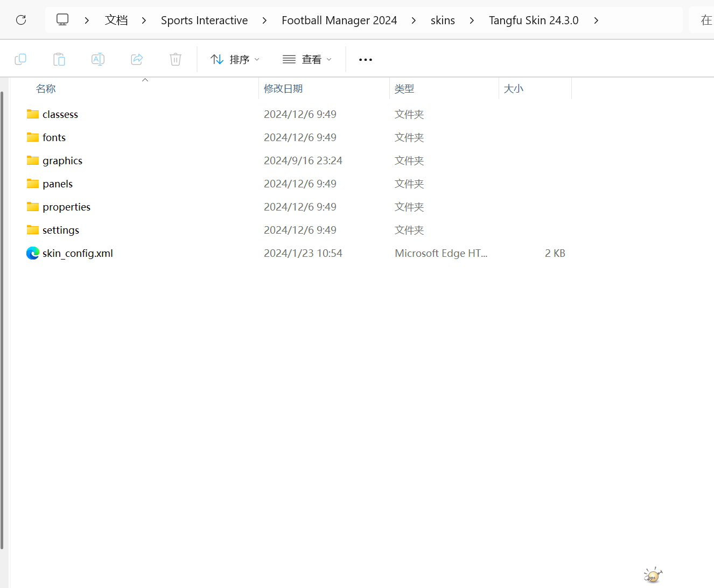Image resolution: width=714 pixels, height=588 pixels.
Task: Click Tangfu Skin 24.3.0 breadcrumb
Action: point(534,20)
